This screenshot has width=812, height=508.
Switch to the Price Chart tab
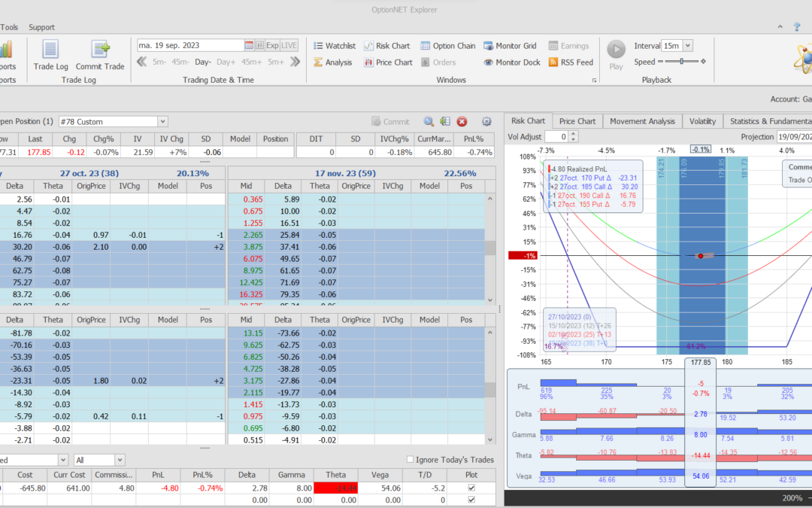577,121
